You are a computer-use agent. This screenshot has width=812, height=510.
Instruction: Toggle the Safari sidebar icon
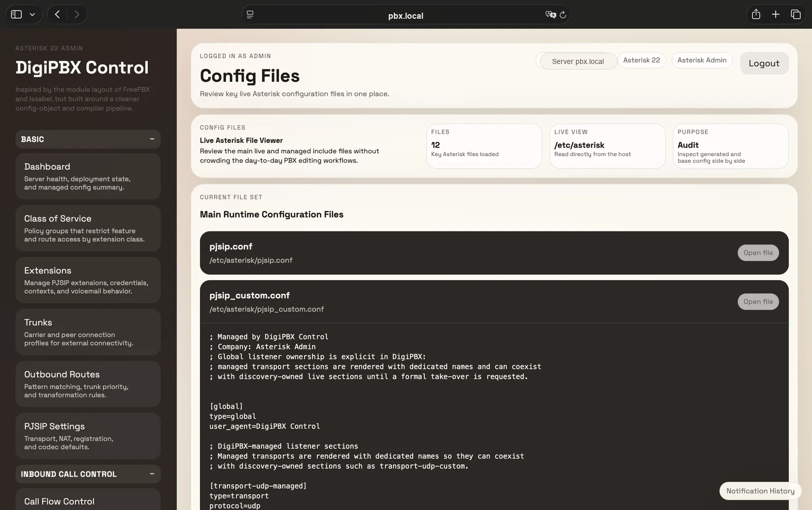(16, 14)
